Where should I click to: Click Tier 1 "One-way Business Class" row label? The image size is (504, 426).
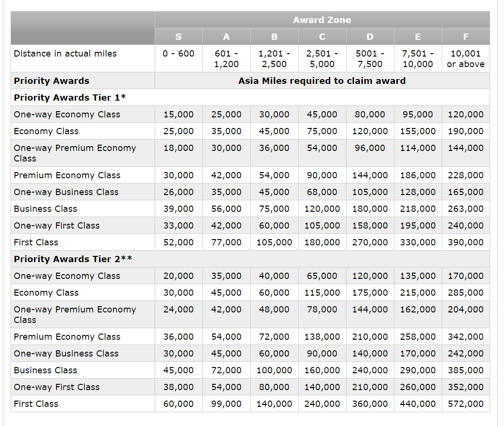[66, 192]
